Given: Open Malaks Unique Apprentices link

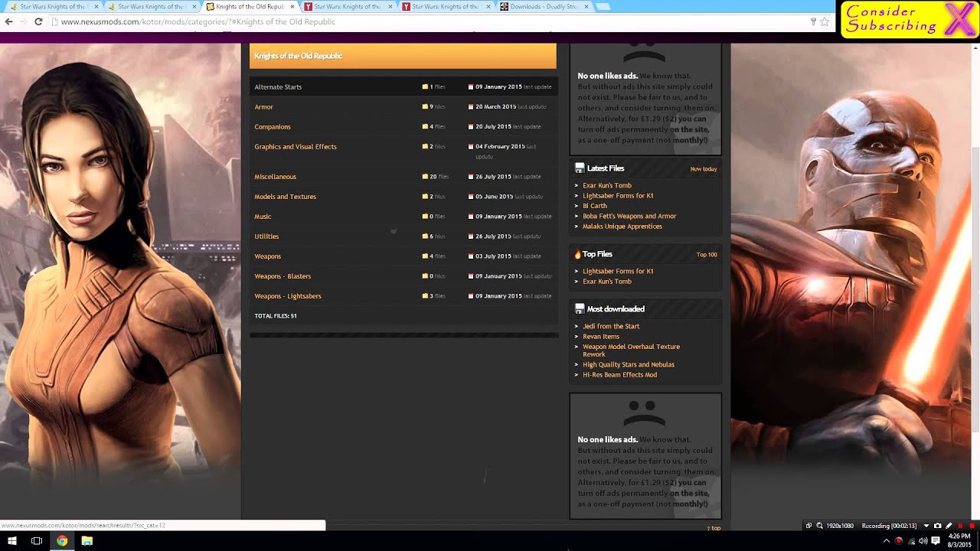Looking at the screenshot, I should (x=622, y=227).
